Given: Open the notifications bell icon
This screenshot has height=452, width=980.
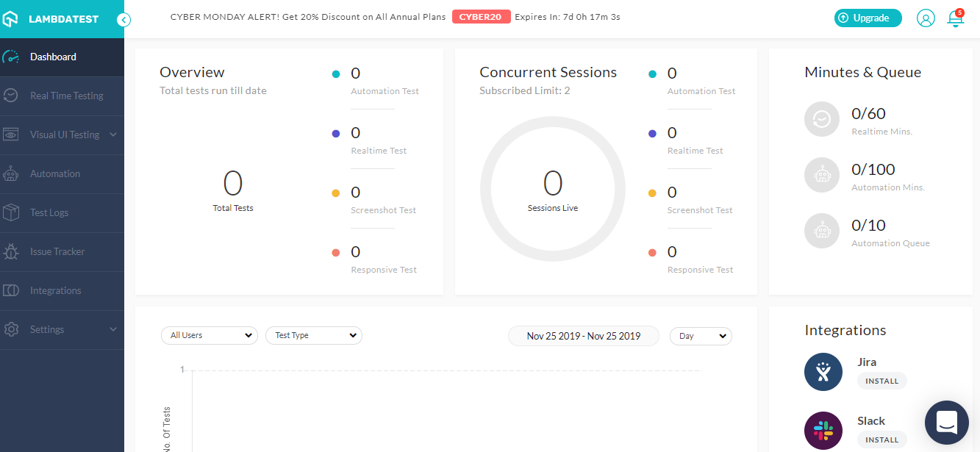Looking at the screenshot, I should [955, 19].
